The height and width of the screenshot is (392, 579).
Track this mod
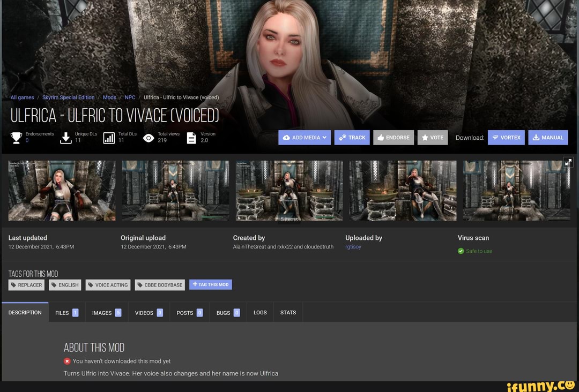click(352, 138)
